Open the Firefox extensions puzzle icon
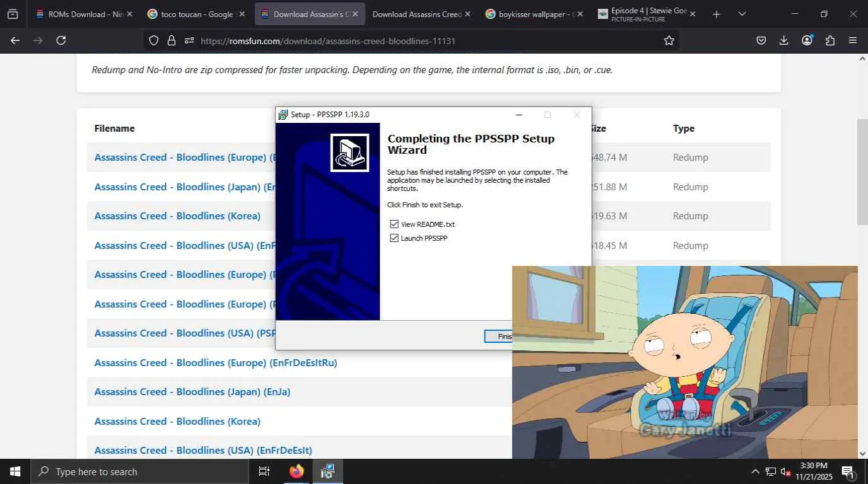Screen dimensions: 868x484 point(830,40)
